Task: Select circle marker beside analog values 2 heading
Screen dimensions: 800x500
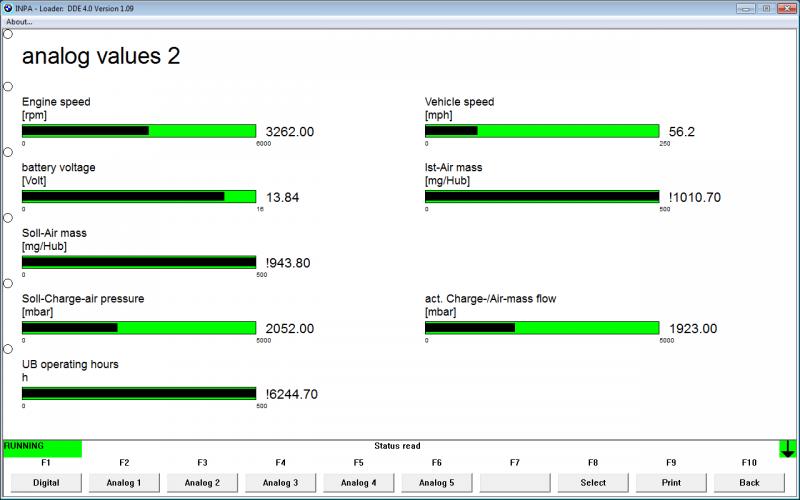Action: (x=8, y=34)
